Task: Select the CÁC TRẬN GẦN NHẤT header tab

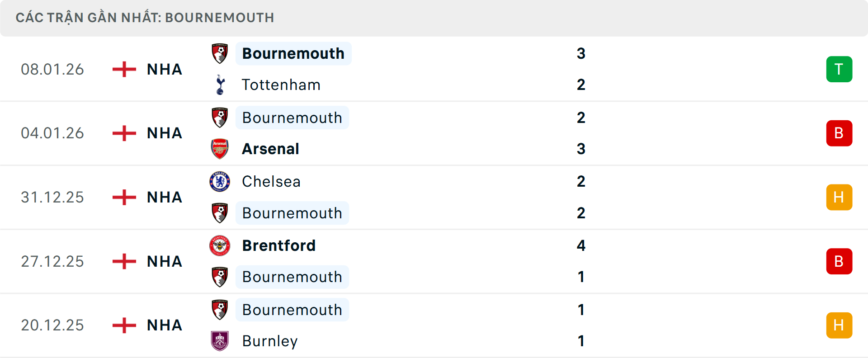Action: pyautogui.click(x=145, y=18)
